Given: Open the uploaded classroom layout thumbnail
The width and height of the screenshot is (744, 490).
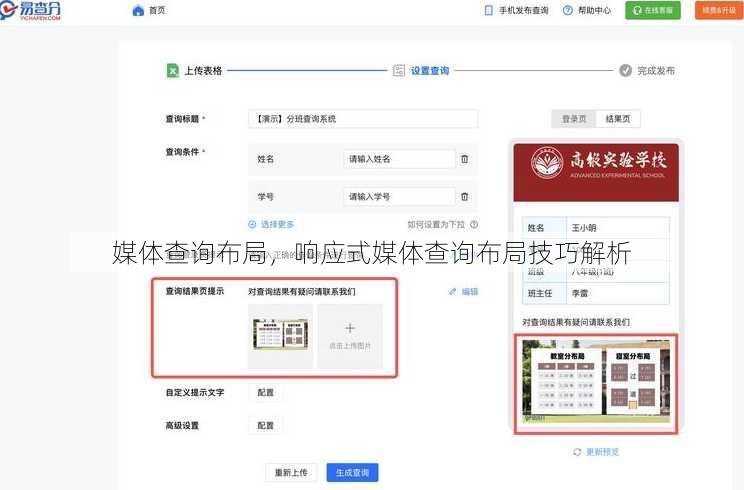Looking at the screenshot, I should pyautogui.click(x=280, y=336).
